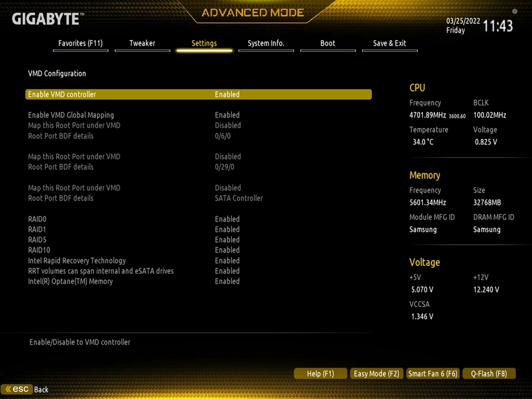Click the CPU voltage 0.825 V
This screenshot has height=399, width=532.
486,142
